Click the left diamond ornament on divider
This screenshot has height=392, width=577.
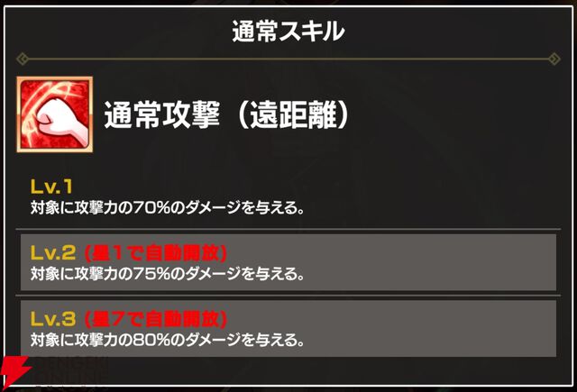click(x=23, y=60)
